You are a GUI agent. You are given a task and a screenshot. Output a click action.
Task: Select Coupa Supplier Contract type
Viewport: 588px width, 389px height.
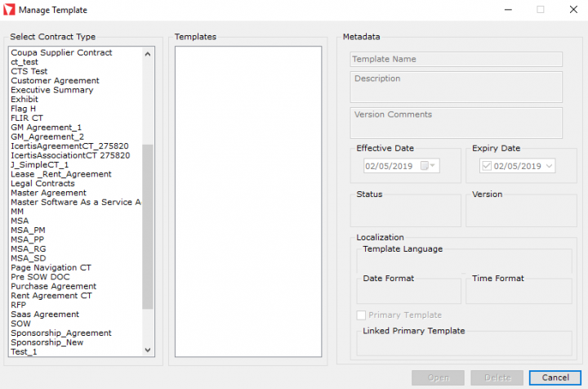pos(61,53)
